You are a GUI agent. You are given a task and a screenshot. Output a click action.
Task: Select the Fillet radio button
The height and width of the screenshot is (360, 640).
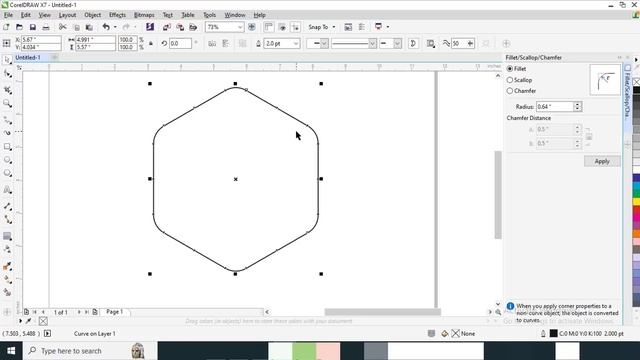[510, 69]
